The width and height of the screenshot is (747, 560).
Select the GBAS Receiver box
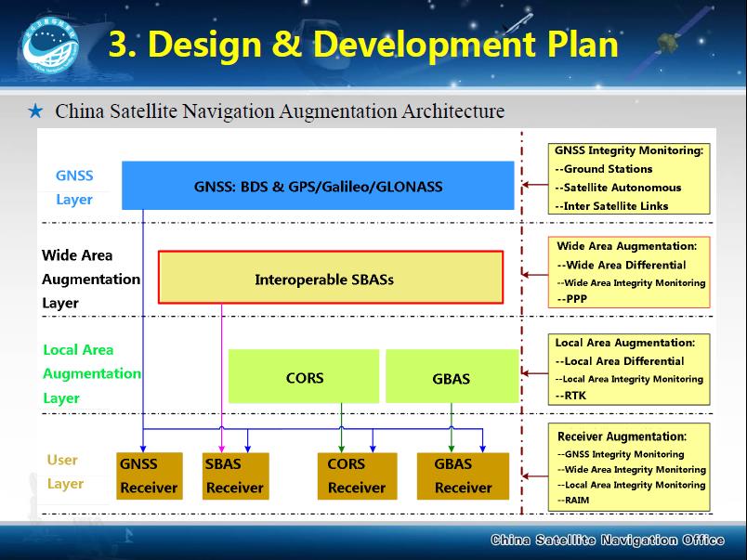[463, 475]
